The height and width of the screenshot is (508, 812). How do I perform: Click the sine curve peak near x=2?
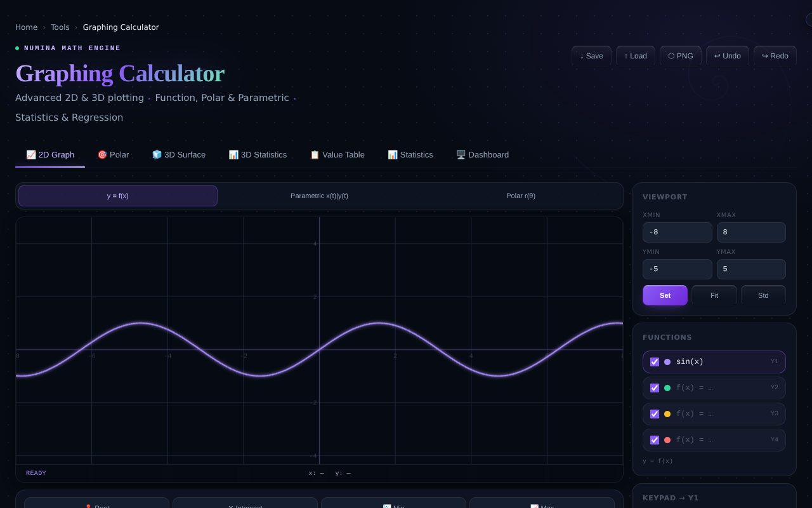379,323
